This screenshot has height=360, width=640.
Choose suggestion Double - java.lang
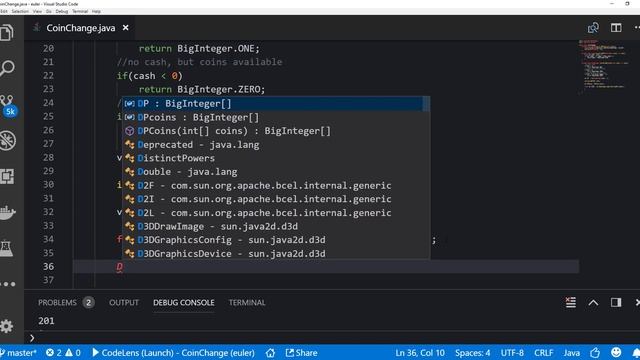273,172
